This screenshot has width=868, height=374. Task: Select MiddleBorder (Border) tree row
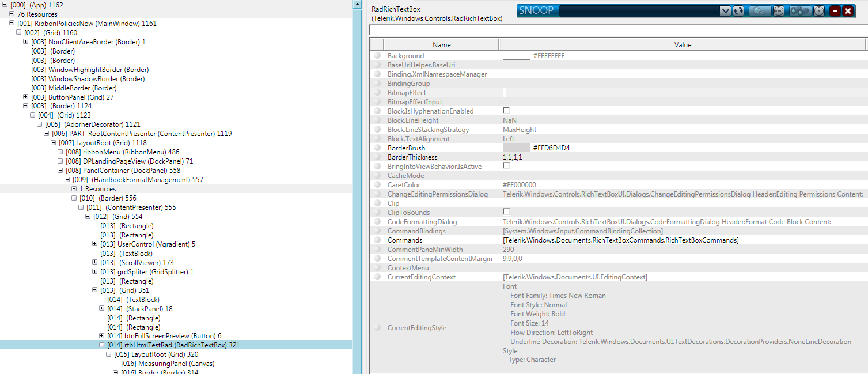pyautogui.click(x=74, y=88)
